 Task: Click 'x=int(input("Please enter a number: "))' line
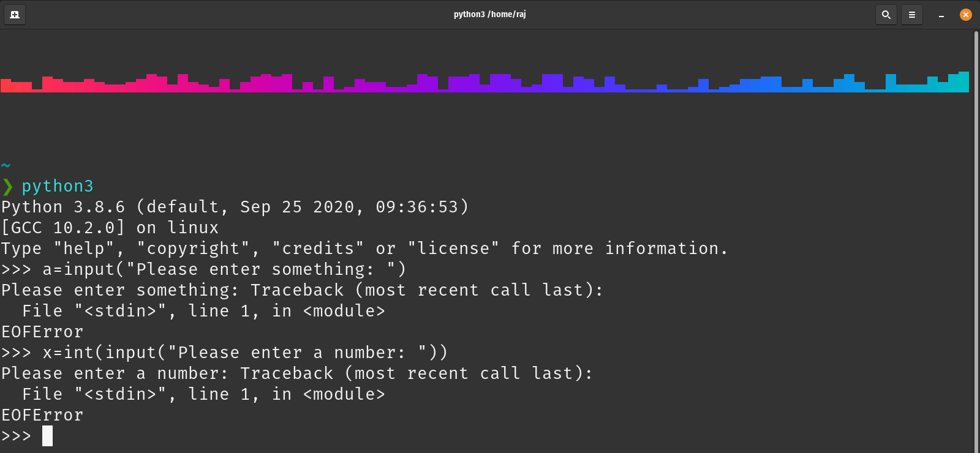coord(225,353)
